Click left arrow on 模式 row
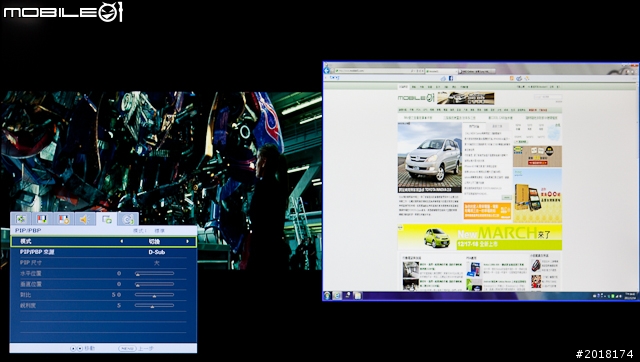Viewport: 640px width, 362px height. [x=122, y=242]
